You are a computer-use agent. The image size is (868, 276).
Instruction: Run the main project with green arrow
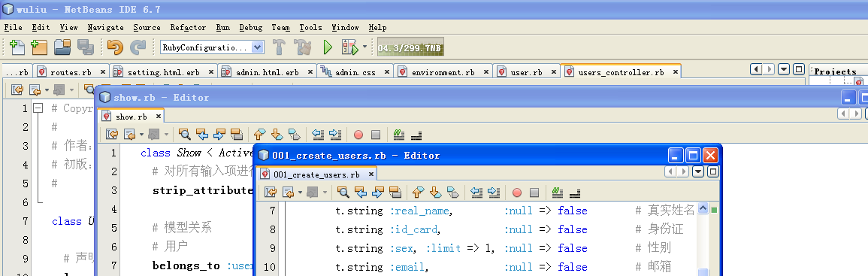pyautogui.click(x=327, y=47)
